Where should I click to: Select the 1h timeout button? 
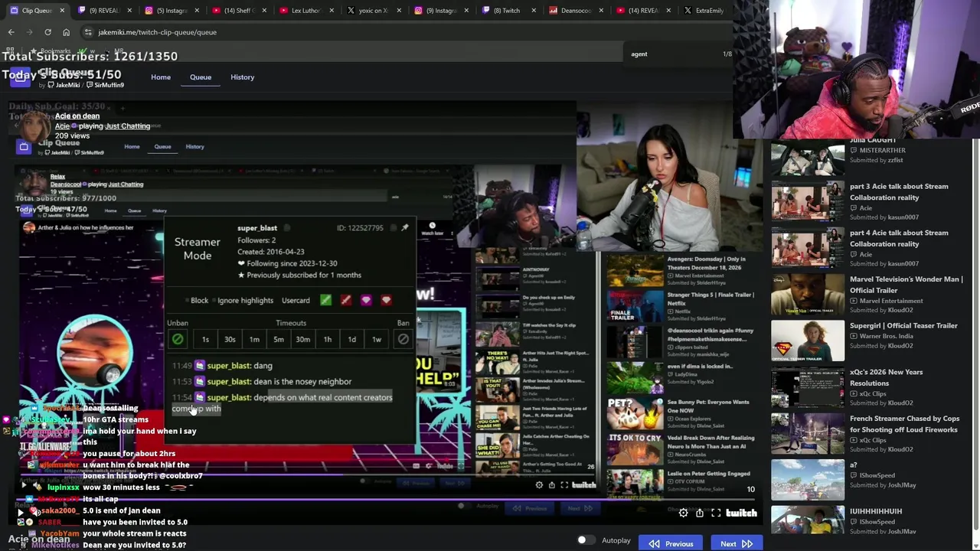(328, 339)
